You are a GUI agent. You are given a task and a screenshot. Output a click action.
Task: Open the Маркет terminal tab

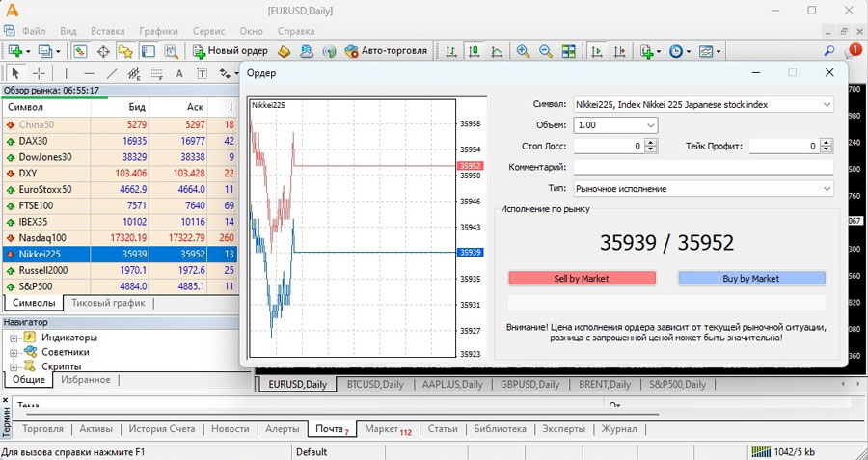(388, 429)
